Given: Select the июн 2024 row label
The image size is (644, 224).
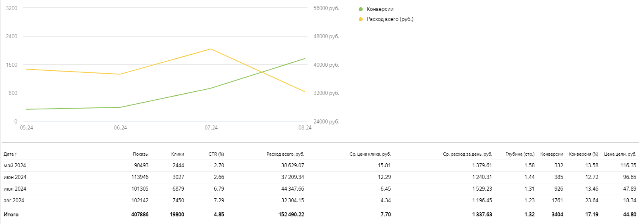Looking at the screenshot, I should [x=15, y=177].
